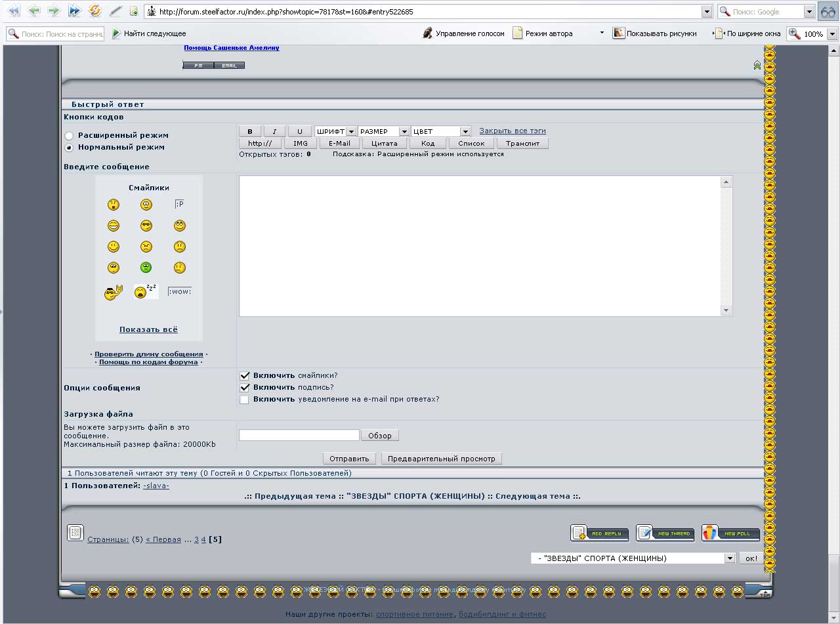Viewport: 840px width, 624px height.
Task: Click the NEW POLL icon button
Action: coord(730,533)
